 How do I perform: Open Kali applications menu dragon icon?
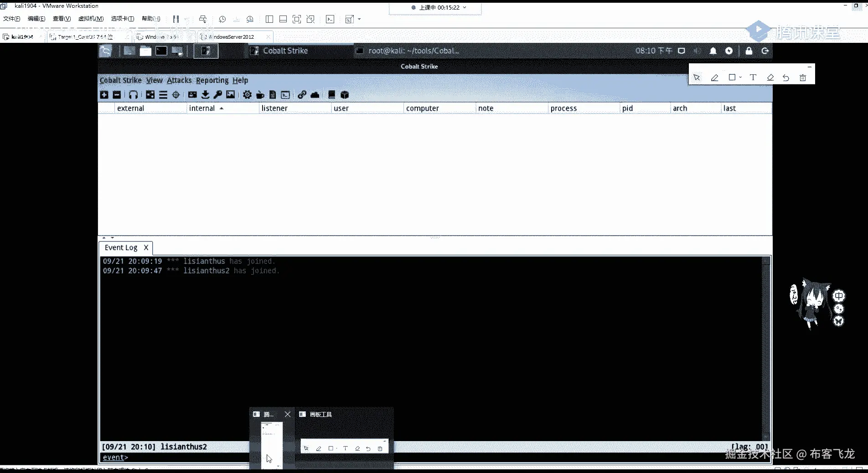click(x=105, y=51)
